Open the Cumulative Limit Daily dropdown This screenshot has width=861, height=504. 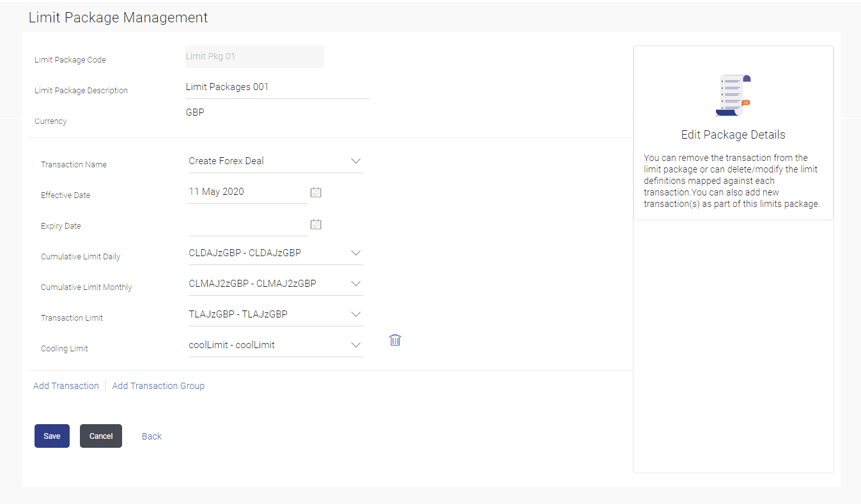tap(356, 253)
